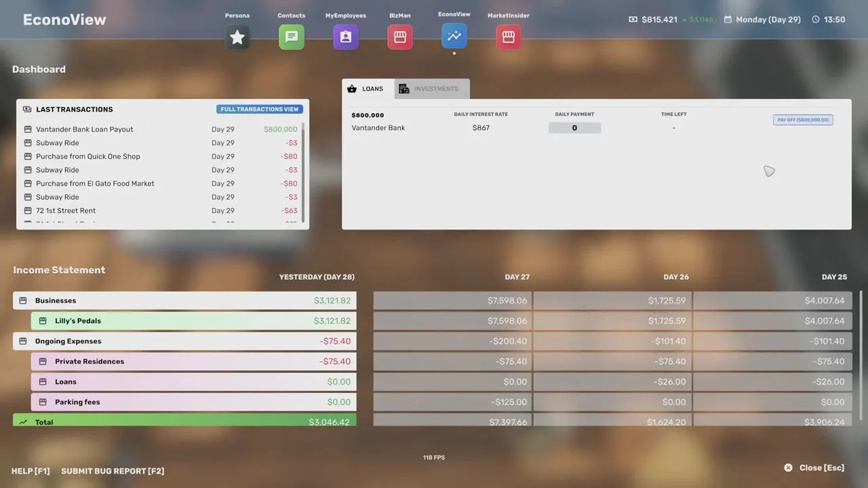Click the Parking fees row icon
This screenshot has width=868, height=488.
[x=43, y=402]
